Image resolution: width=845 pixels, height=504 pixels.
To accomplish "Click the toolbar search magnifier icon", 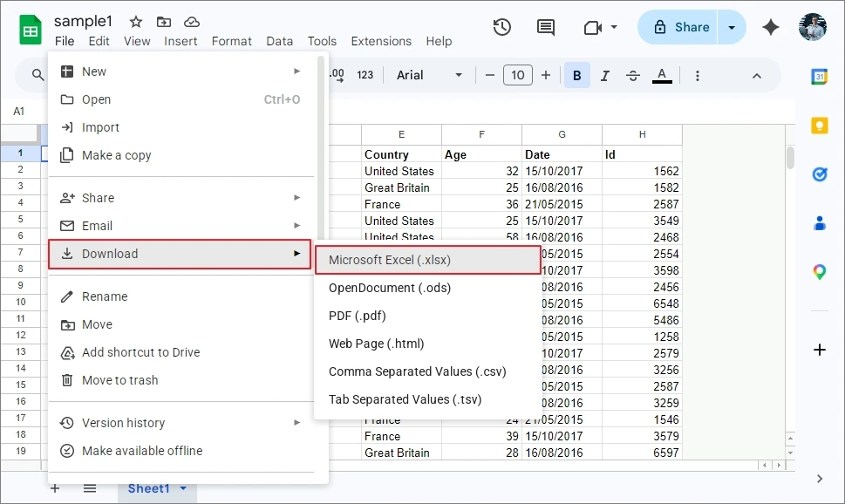I will click(37, 75).
